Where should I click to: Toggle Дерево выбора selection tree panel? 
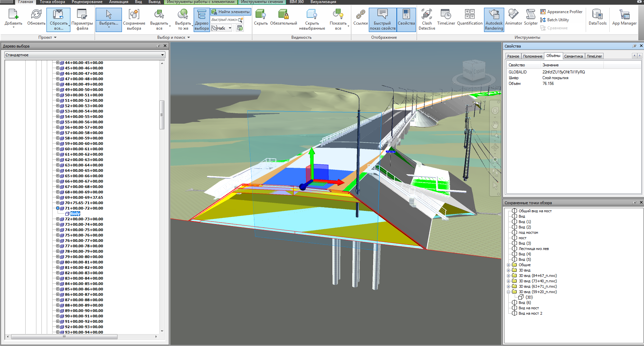click(201, 20)
